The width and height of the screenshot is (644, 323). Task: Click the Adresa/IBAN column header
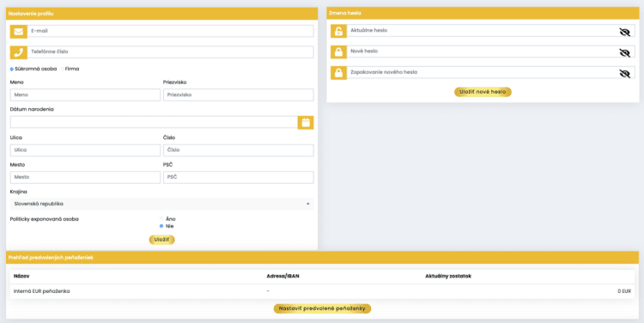point(283,277)
